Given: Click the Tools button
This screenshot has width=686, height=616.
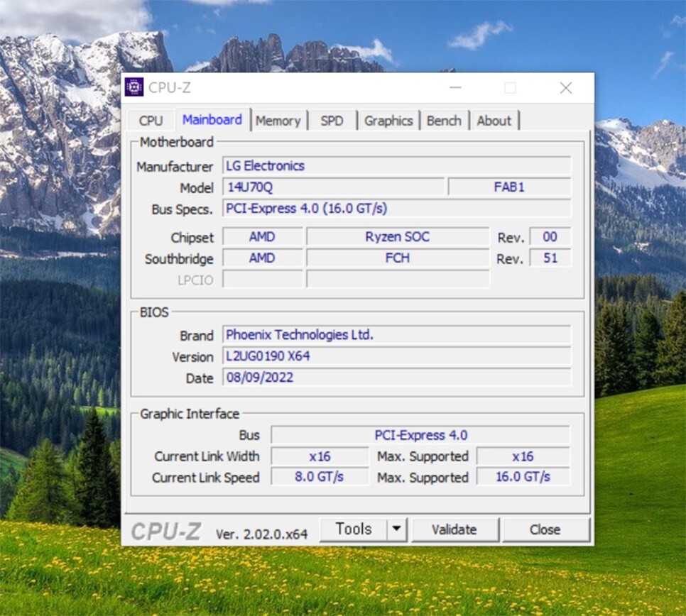Looking at the screenshot, I should coord(354,529).
